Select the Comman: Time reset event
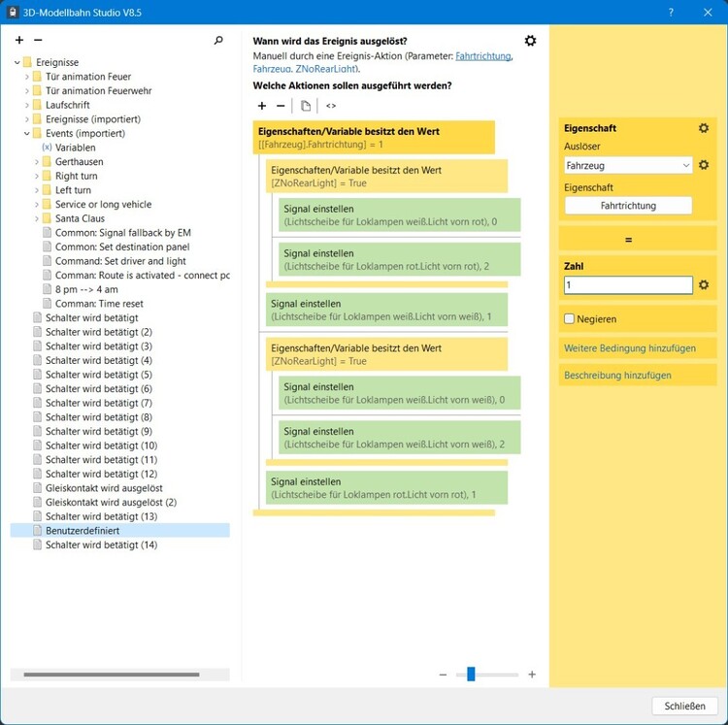 [x=99, y=304]
